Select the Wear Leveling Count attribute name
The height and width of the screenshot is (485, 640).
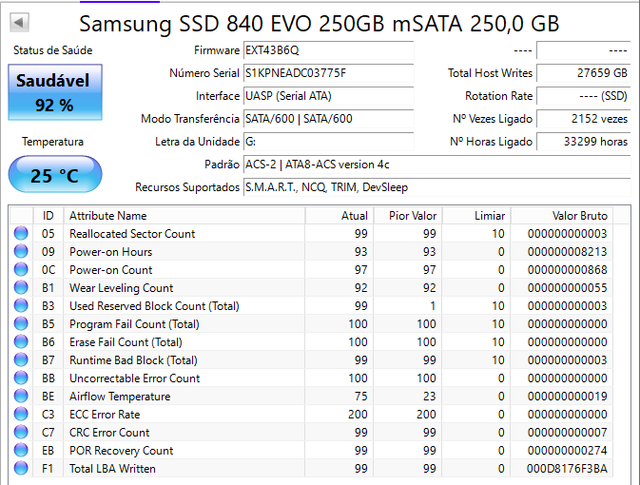coord(121,288)
